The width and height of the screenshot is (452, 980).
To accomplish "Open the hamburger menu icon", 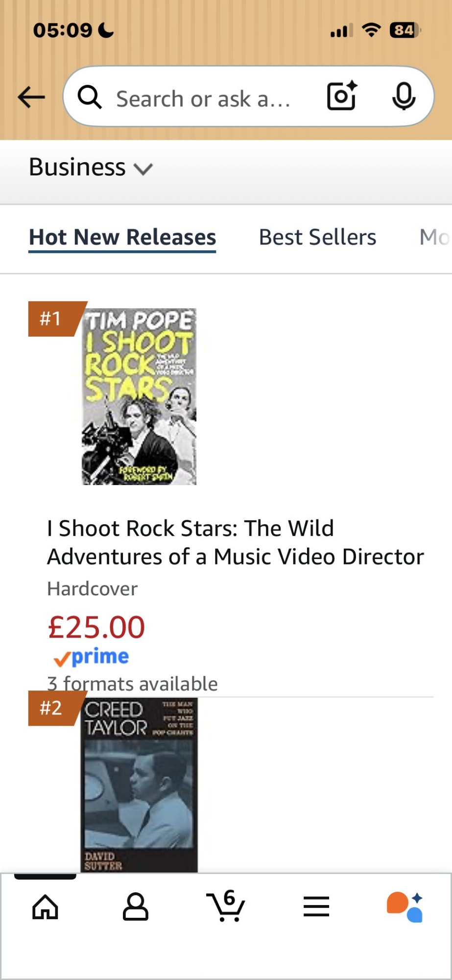I will [316, 907].
